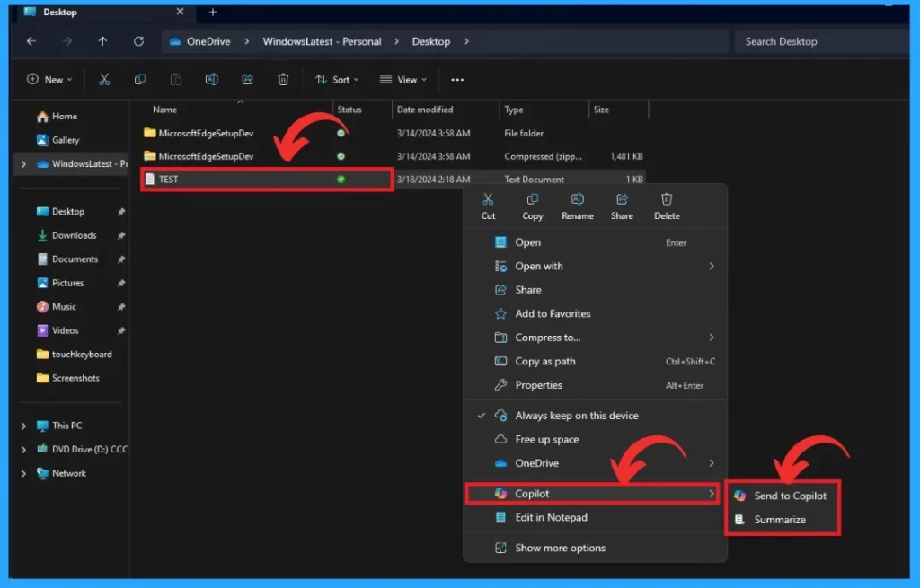Screen dimensions: 920x588
Task: Go back with the left arrow
Action: point(31,41)
